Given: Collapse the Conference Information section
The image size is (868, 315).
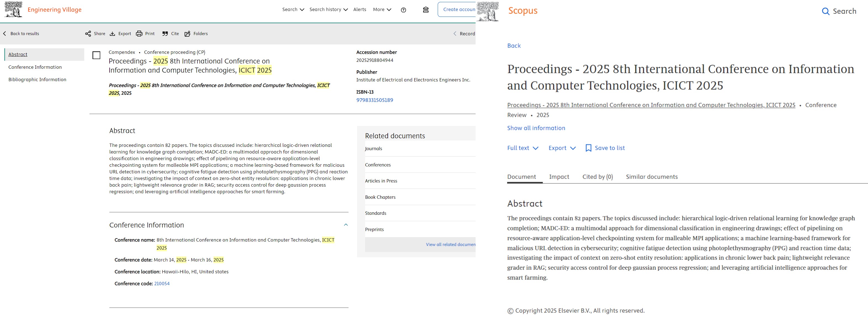Looking at the screenshot, I should [x=346, y=225].
